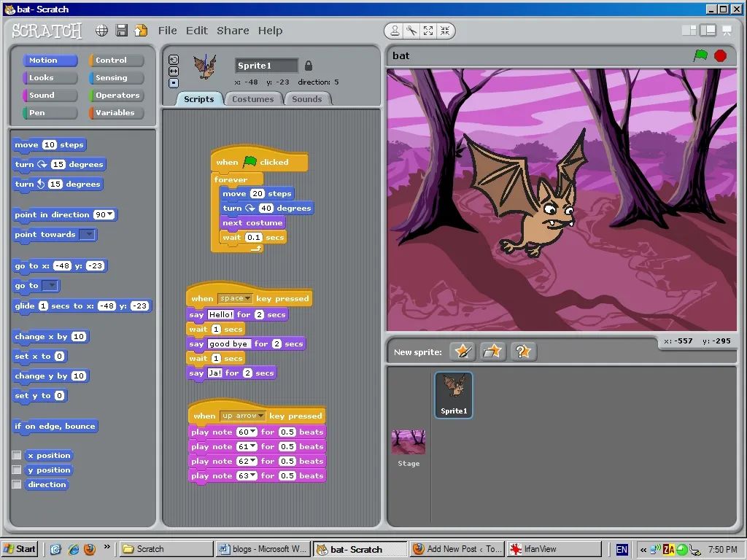The height and width of the screenshot is (560, 747).
Task: Activate the duplicate stamp tool
Action: [395, 31]
